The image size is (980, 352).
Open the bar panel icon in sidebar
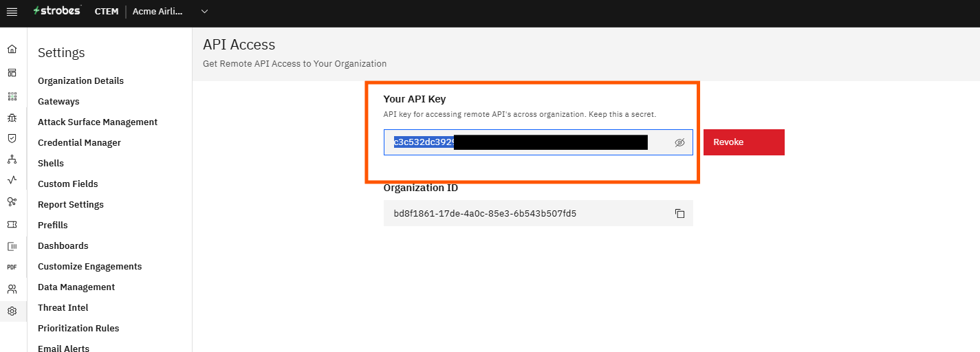12,246
